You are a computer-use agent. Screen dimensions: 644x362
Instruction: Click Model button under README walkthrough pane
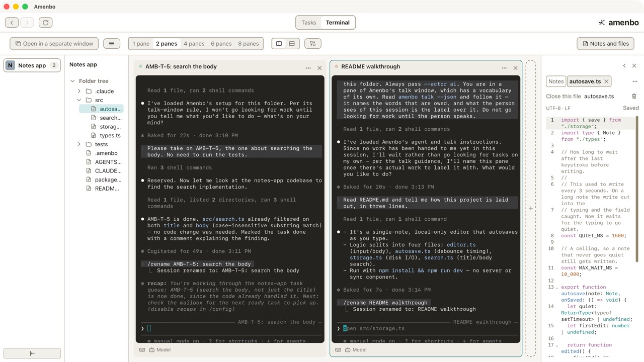pyautogui.click(x=356, y=349)
